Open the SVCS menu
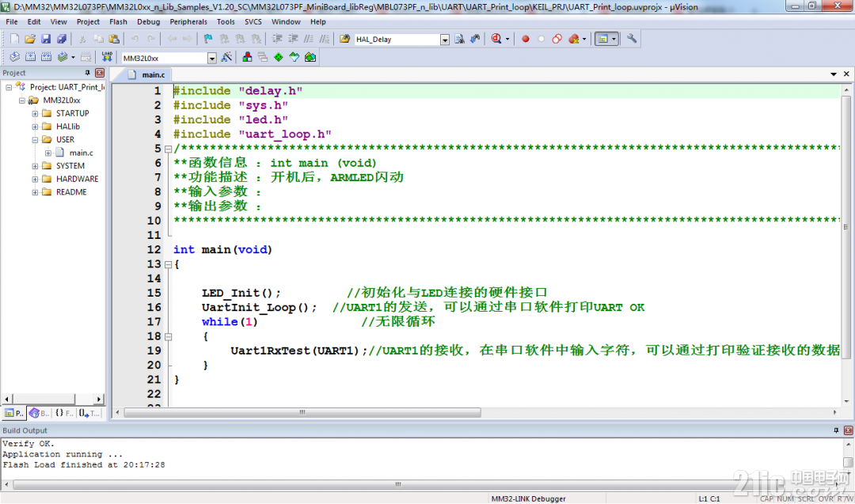855x504 pixels. pos(253,22)
